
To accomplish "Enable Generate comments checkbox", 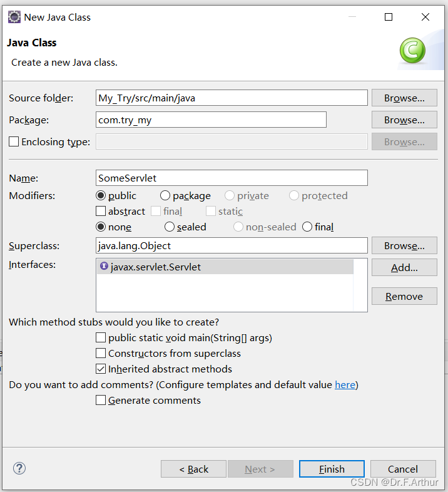I will tap(101, 400).
